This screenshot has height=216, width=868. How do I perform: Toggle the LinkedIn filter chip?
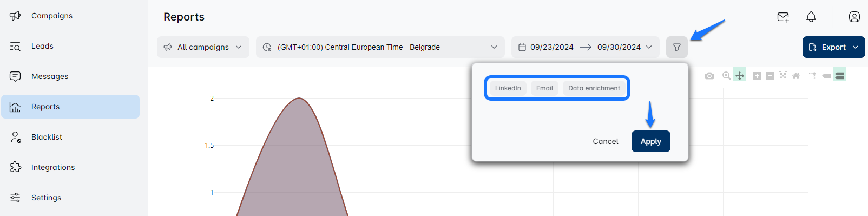[x=508, y=88]
